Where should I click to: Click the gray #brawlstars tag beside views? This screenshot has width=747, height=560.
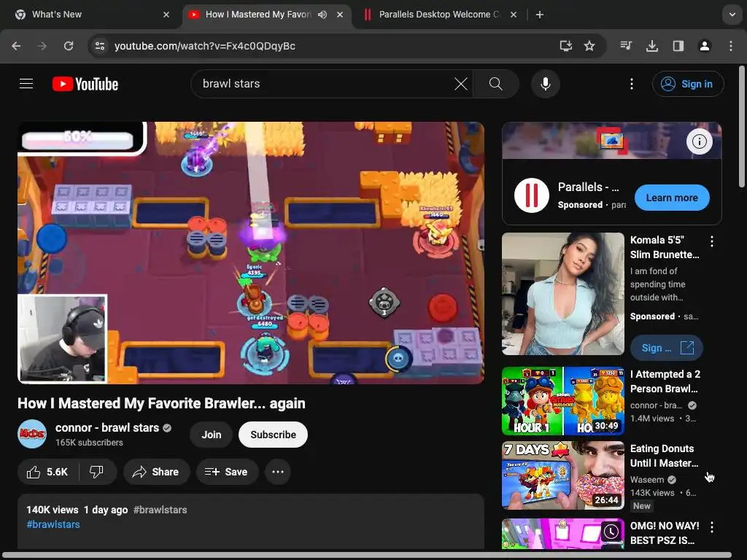click(160, 510)
